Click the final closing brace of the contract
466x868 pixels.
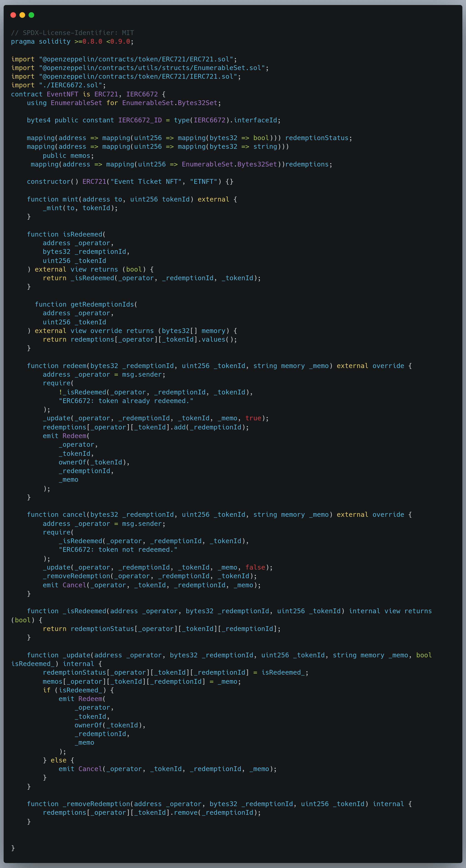(x=13, y=848)
